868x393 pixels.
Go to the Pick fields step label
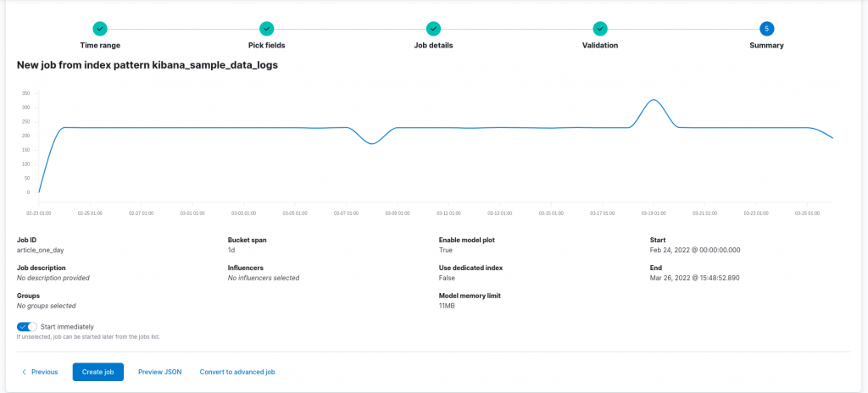point(267,46)
